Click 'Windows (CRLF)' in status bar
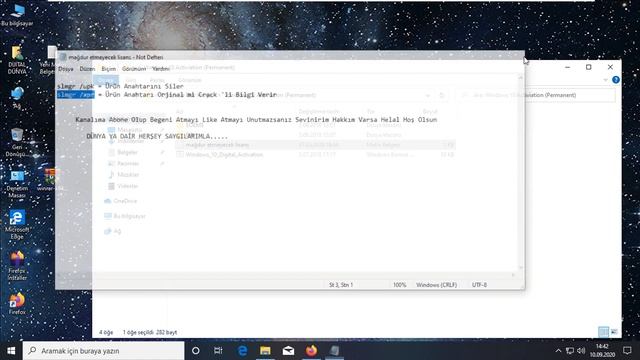The width and height of the screenshot is (640, 360). [x=436, y=285]
